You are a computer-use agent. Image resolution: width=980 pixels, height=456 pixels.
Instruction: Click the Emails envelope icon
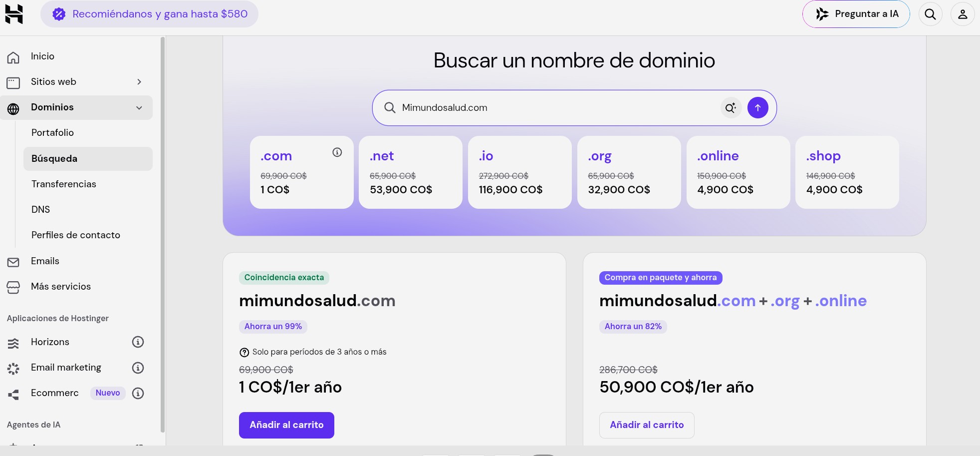click(x=13, y=262)
